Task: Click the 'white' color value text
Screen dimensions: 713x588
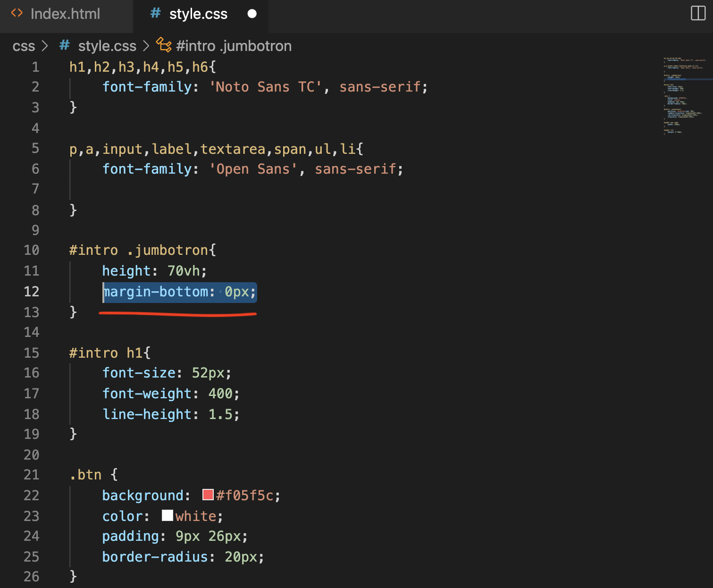Action: point(196,516)
